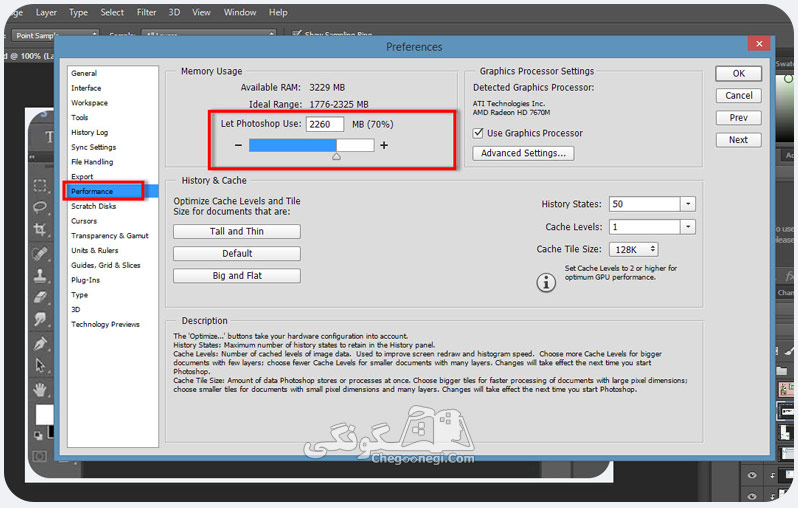Select Technology Previews in preferences list

point(105,324)
